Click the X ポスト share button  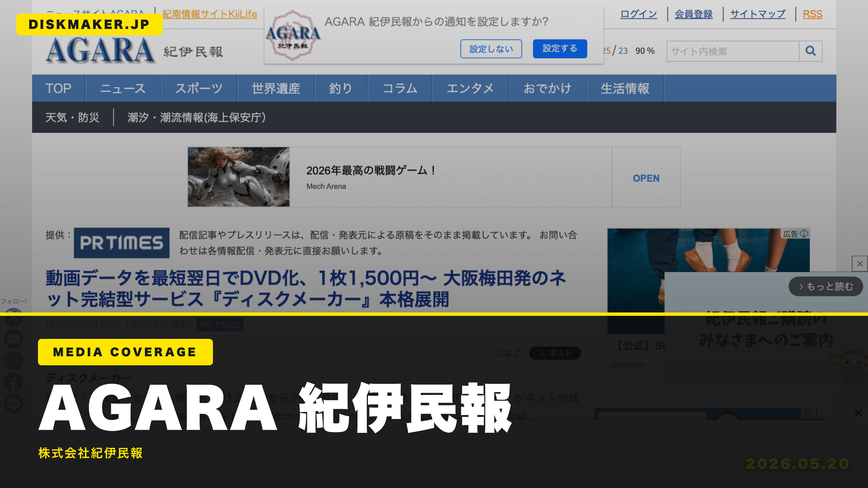click(x=555, y=353)
